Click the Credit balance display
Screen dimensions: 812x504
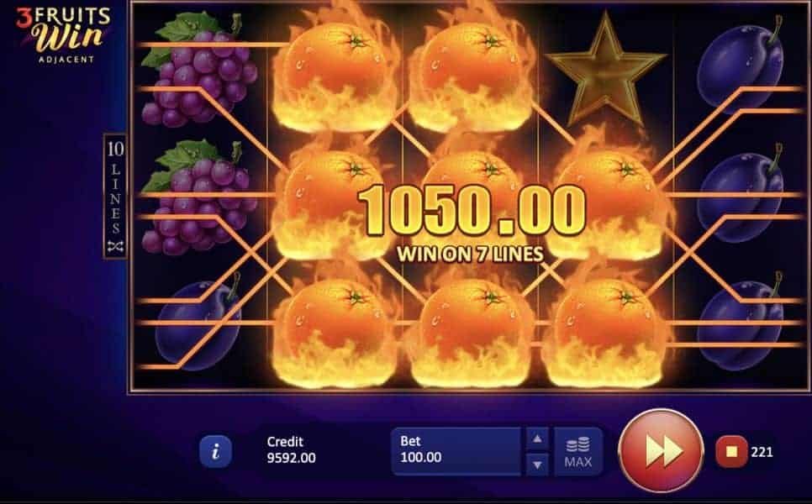pyautogui.click(x=291, y=449)
